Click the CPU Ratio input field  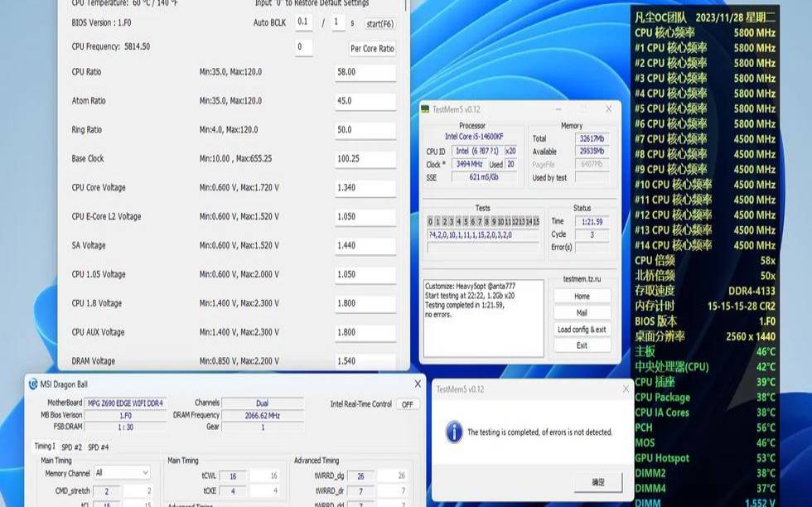point(365,72)
